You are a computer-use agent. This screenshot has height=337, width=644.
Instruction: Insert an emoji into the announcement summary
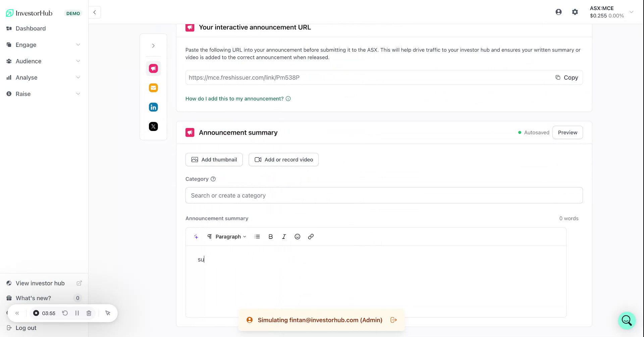297,237
